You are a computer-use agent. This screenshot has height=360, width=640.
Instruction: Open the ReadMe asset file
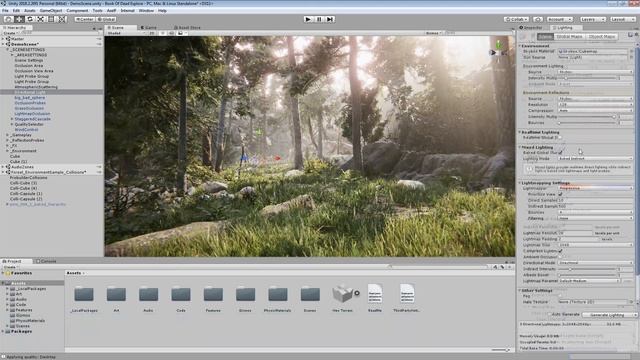375,294
